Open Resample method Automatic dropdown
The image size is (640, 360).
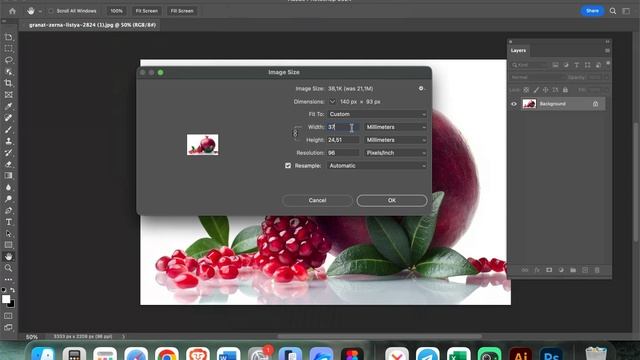coord(377,166)
